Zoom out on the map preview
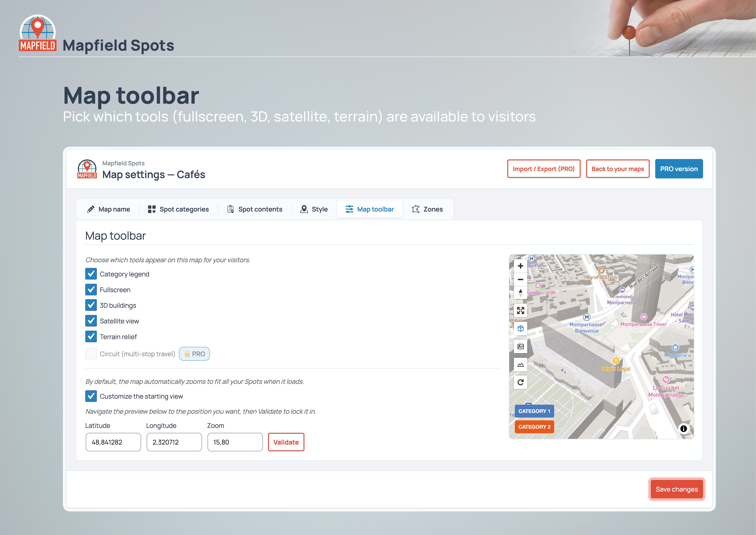 [x=520, y=279]
